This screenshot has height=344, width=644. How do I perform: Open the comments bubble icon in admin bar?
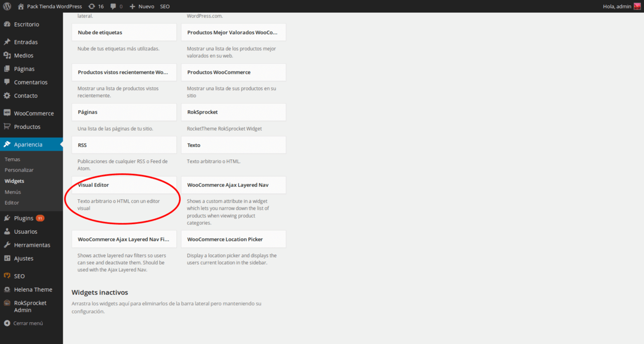(113, 6)
